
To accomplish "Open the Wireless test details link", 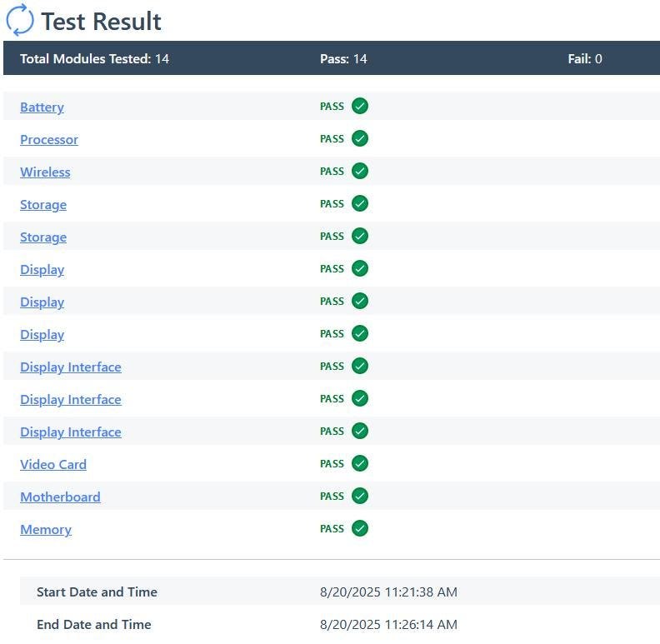I will tap(46, 172).
